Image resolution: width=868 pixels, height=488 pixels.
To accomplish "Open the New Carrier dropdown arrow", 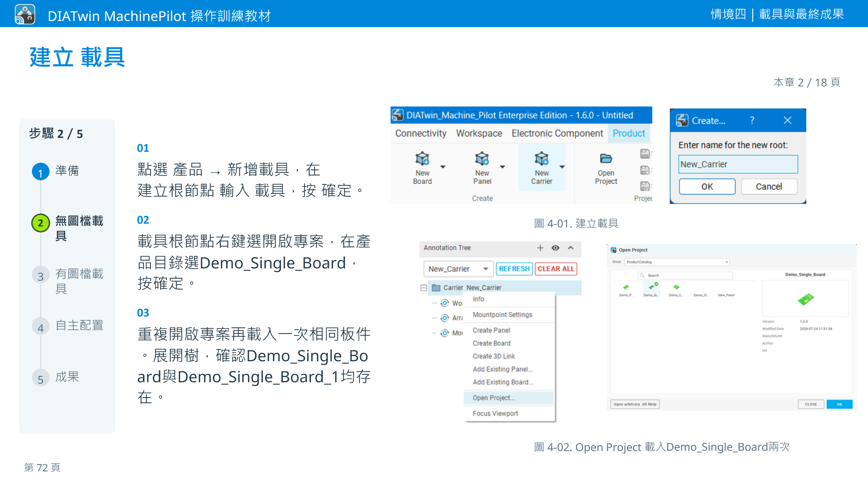I will tap(562, 167).
